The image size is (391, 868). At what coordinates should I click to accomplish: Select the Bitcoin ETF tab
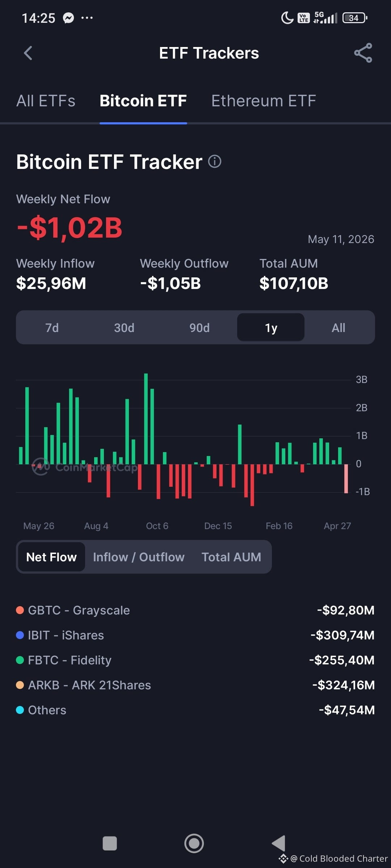pyautogui.click(x=143, y=101)
